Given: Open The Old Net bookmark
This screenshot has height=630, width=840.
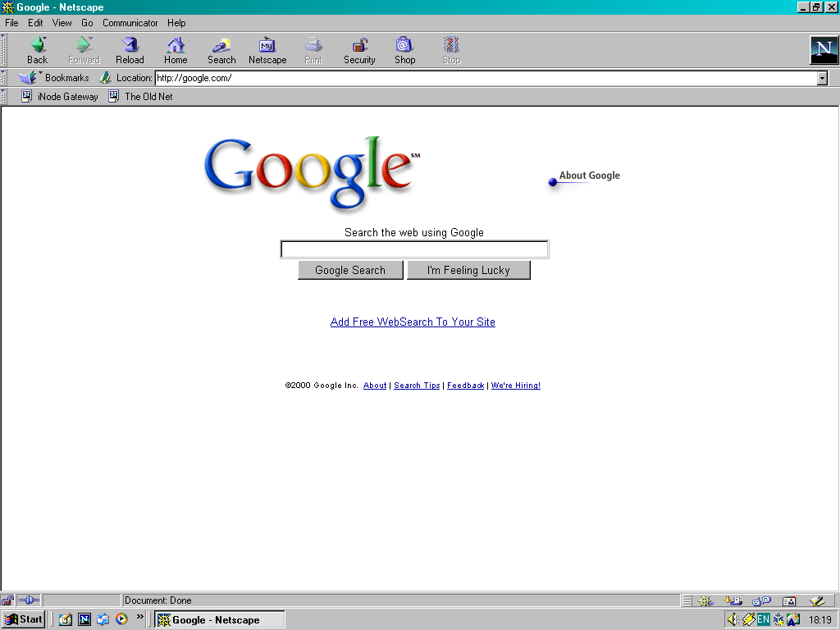Looking at the screenshot, I should tap(141, 97).
